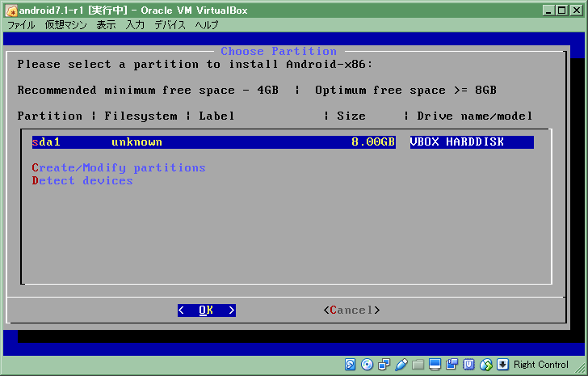Open the 仮想マシン menu
The image size is (588, 376).
coord(65,25)
